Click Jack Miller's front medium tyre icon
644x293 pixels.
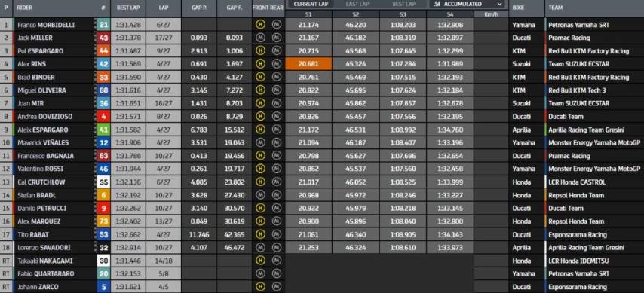(x=259, y=38)
